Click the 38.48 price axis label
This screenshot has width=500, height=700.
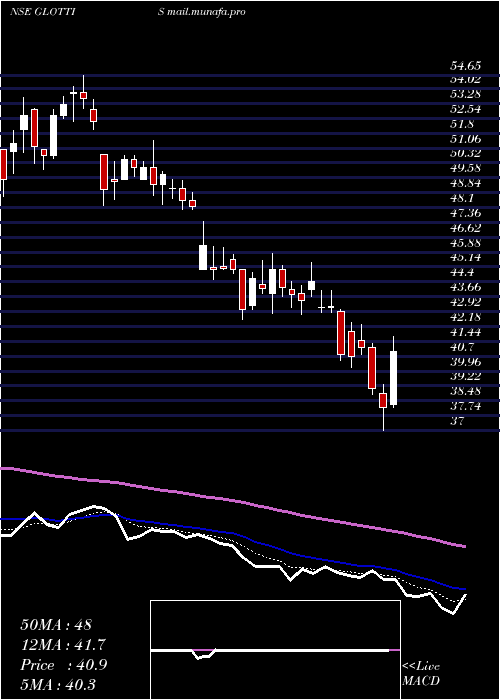465,391
